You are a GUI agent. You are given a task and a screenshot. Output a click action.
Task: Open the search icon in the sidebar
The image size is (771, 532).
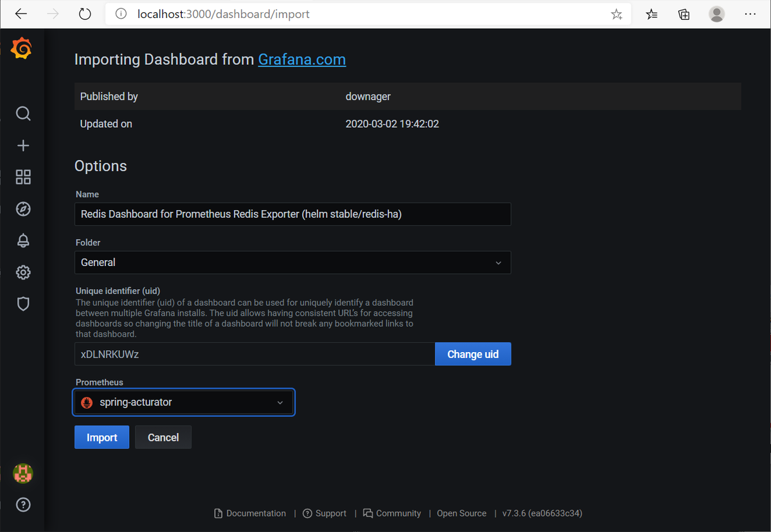point(23,114)
